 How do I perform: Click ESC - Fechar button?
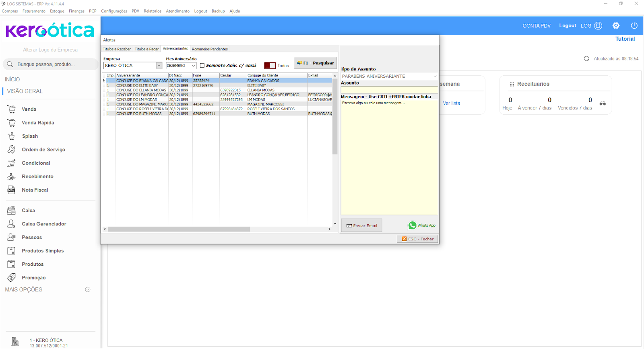417,239
